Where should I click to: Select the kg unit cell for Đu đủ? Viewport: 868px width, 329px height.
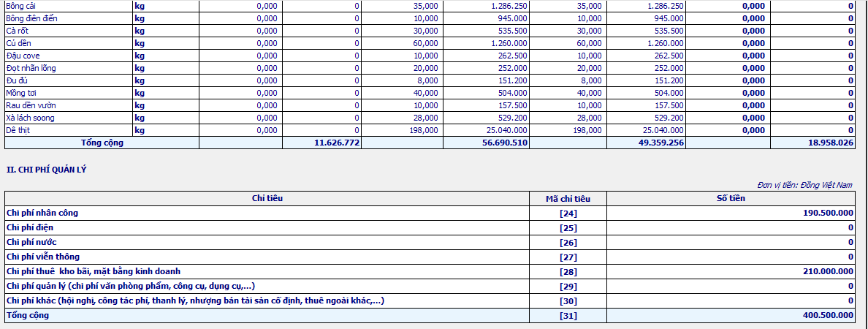[165, 80]
